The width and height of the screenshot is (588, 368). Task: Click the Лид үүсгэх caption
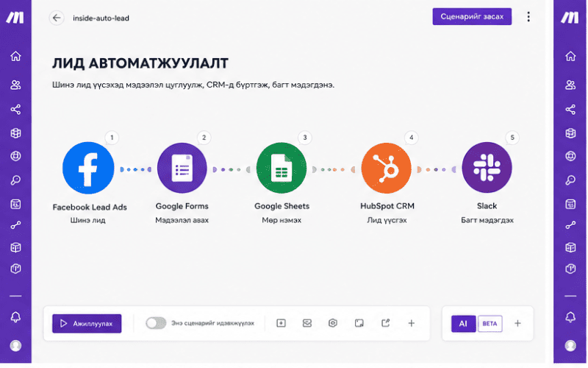pos(387,220)
